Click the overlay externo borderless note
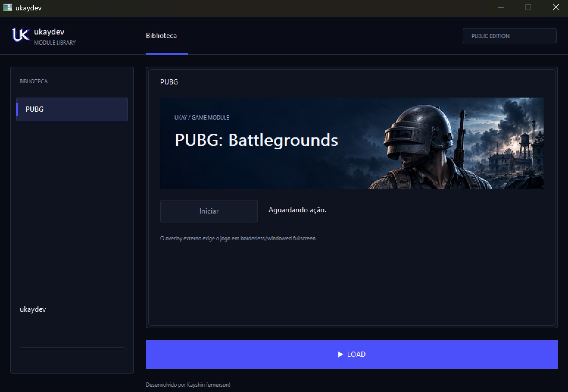 238,238
